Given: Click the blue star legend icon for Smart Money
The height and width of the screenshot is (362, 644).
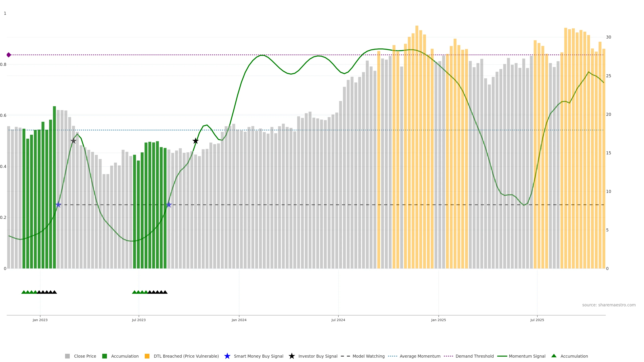Looking at the screenshot, I should pyautogui.click(x=227, y=356).
